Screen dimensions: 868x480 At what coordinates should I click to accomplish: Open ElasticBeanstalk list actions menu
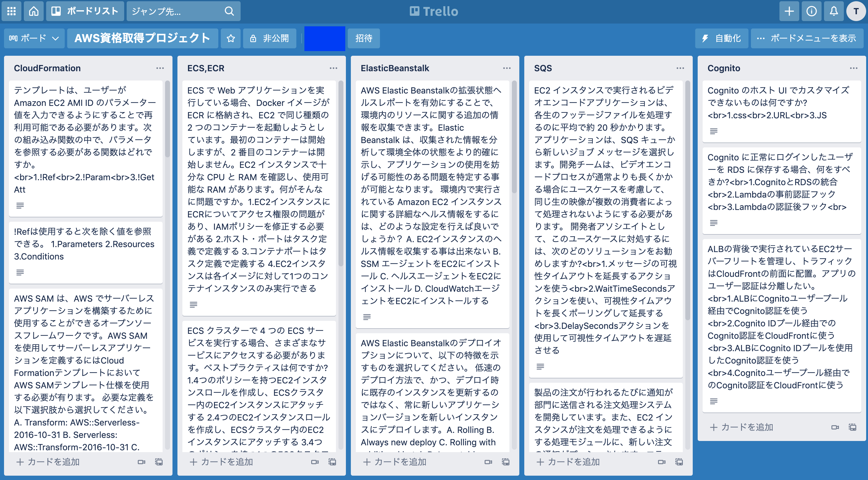point(507,68)
